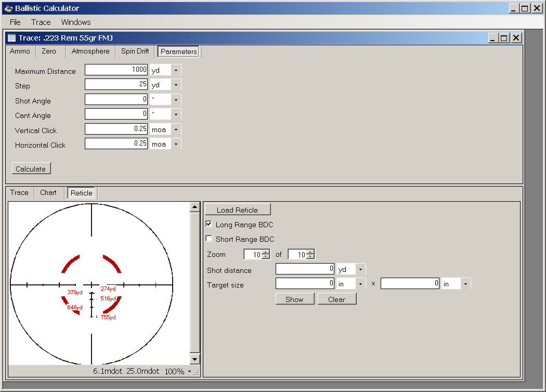
Task: Open the Vertical Click unit dropdown
Action: click(x=176, y=129)
